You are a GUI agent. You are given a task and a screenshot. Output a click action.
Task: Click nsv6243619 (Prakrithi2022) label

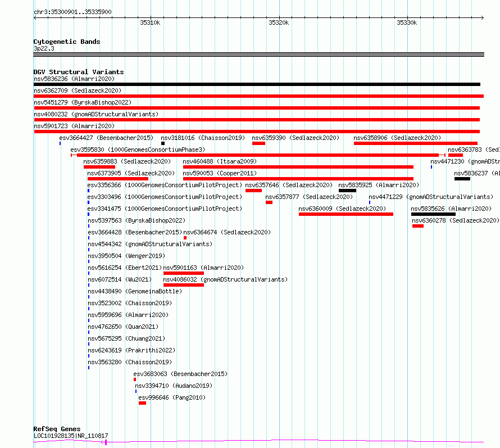point(131,350)
